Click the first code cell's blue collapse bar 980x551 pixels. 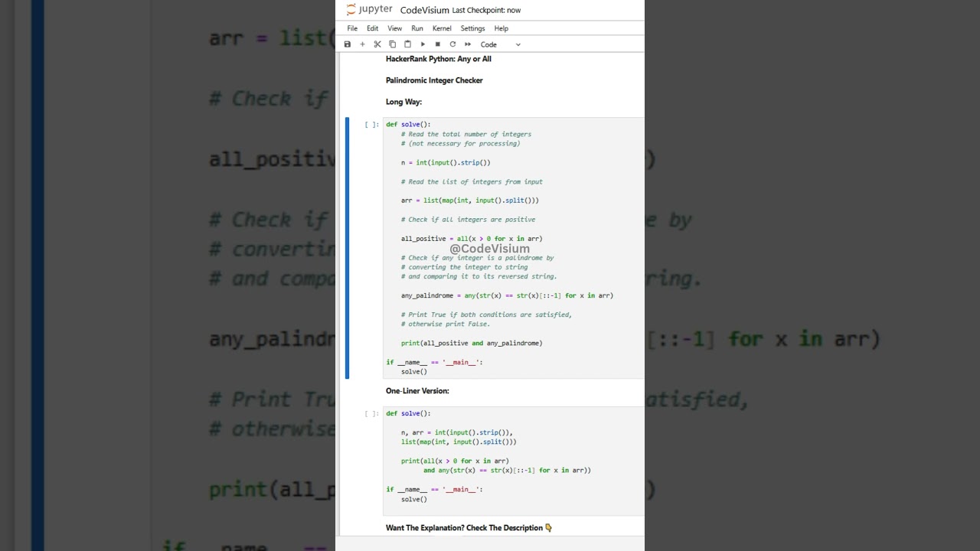(347, 248)
